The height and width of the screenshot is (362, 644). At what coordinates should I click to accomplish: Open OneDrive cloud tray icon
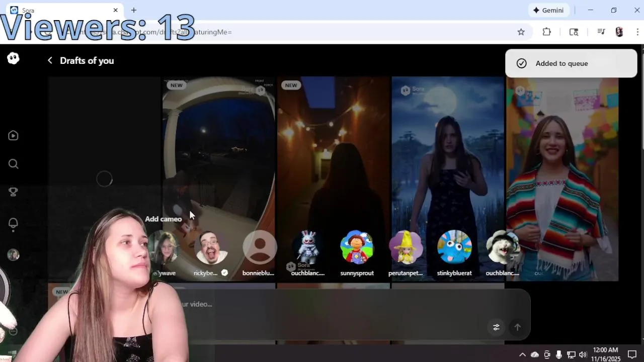[534, 355]
